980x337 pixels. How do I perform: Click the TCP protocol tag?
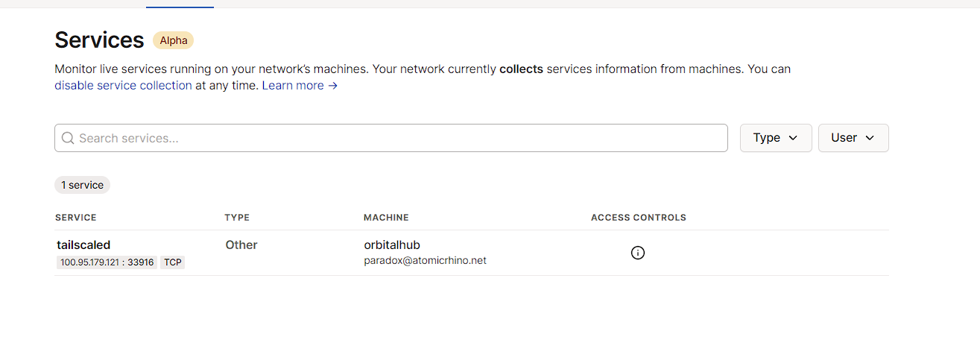coord(173,262)
